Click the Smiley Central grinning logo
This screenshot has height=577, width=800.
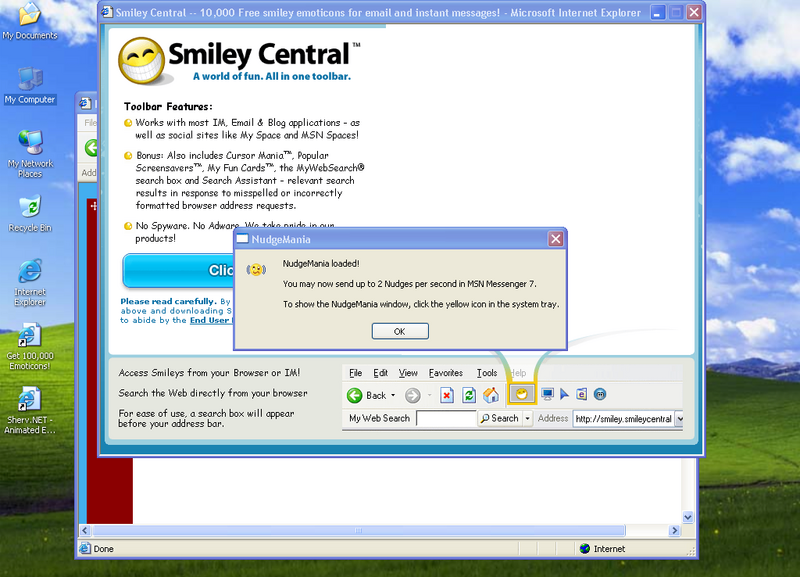141,61
